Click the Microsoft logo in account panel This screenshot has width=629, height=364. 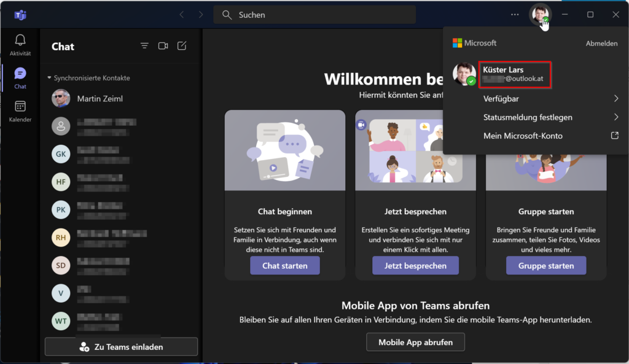point(457,43)
